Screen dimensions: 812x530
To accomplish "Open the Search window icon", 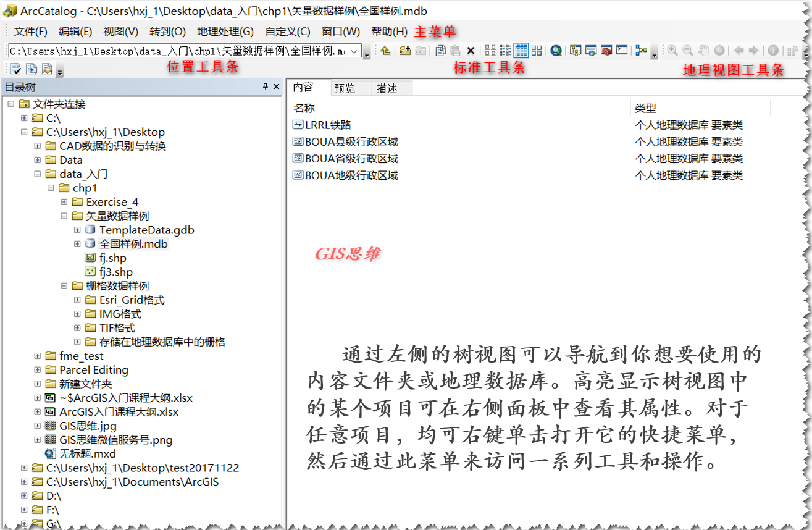I will tap(592, 51).
